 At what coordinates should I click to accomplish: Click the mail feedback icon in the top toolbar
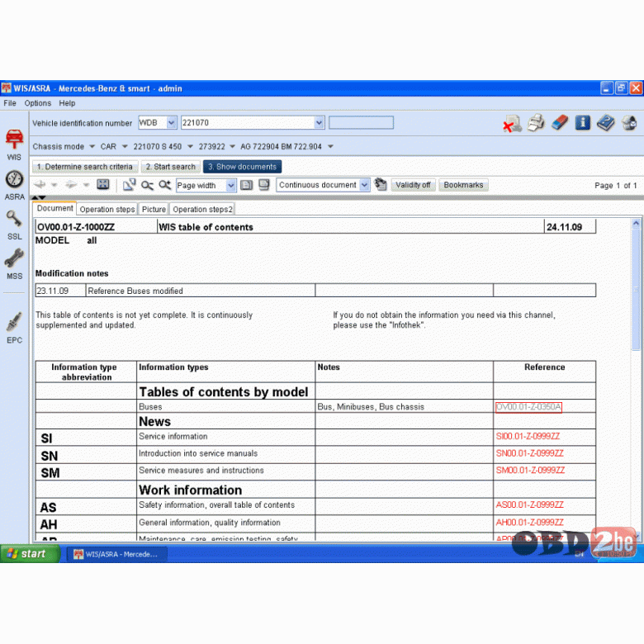[x=629, y=123]
